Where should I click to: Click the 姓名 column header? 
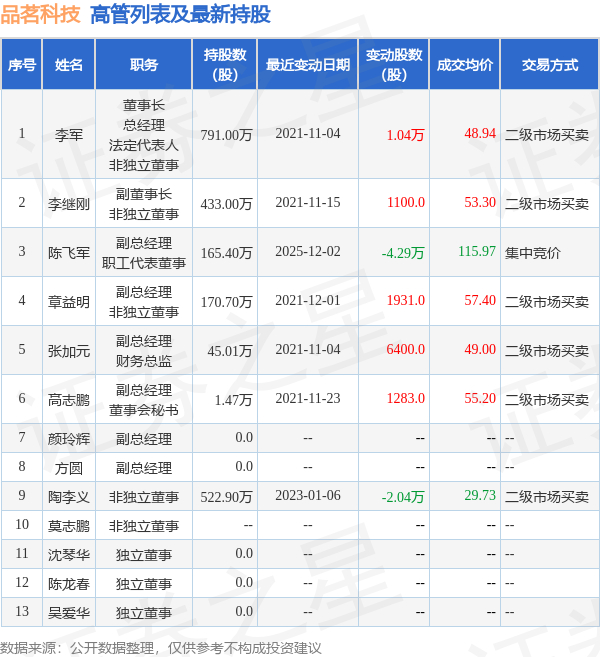[x=69, y=65]
